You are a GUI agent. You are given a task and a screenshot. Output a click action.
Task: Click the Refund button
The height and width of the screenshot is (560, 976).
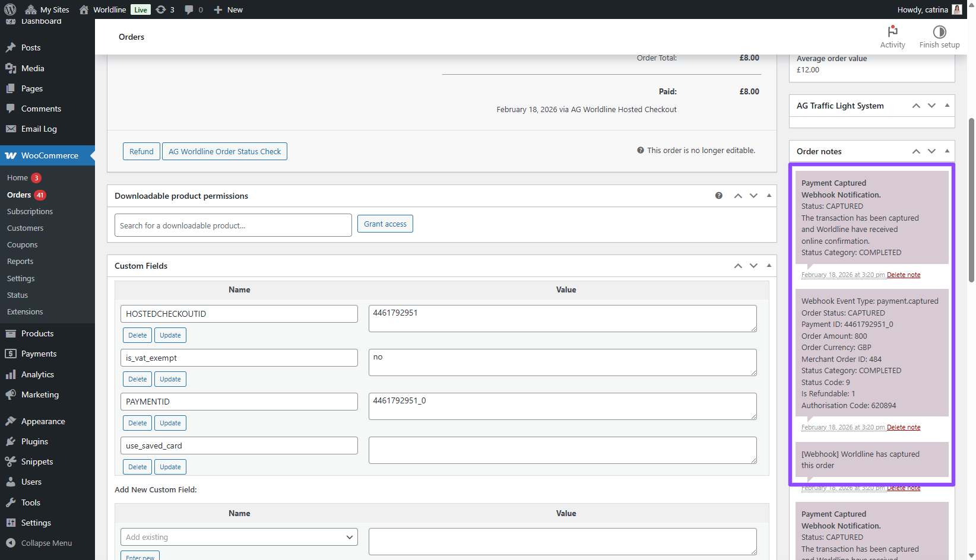click(x=141, y=151)
